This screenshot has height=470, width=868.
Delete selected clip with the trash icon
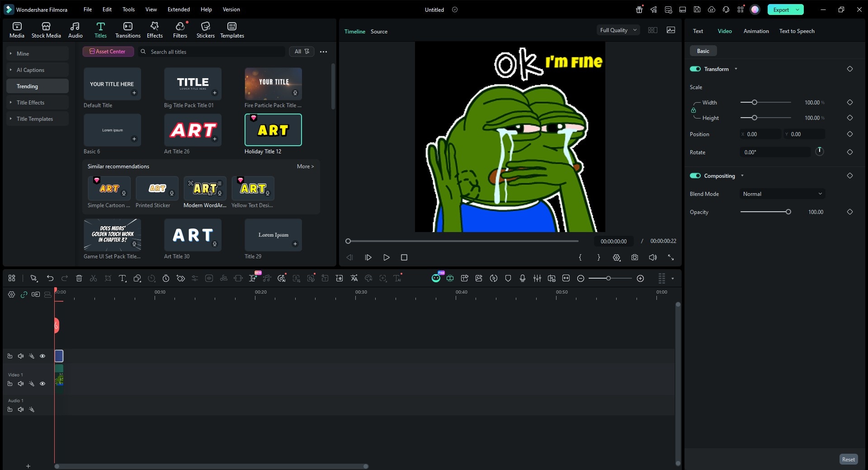pos(79,278)
